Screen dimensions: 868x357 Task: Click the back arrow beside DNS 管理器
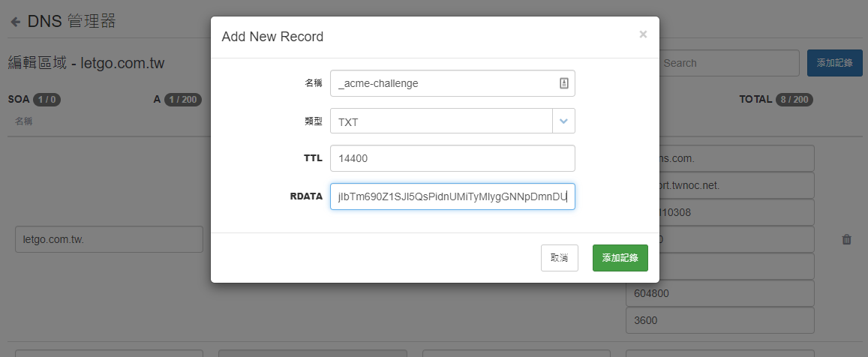coord(15,22)
